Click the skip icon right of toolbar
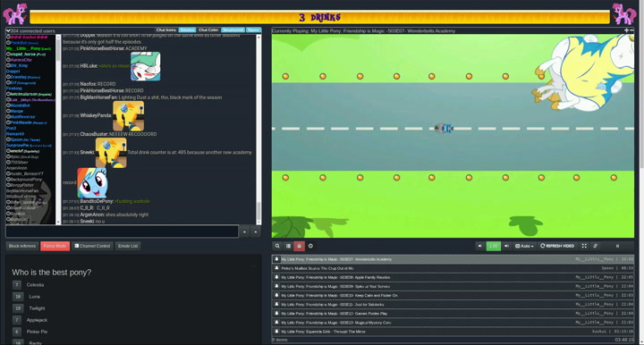Screen dimensions: 644x345 pos(617,246)
